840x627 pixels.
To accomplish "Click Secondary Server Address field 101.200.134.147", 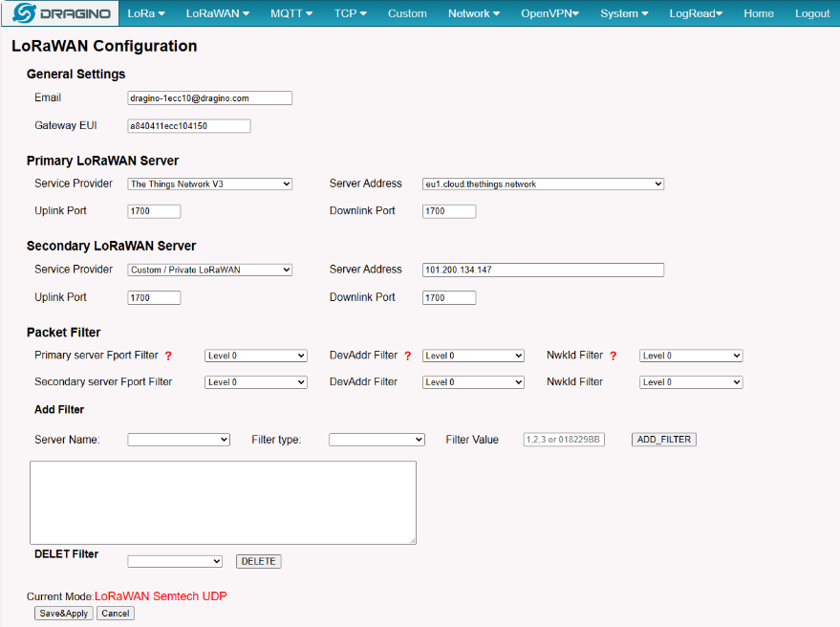I will 543,270.
